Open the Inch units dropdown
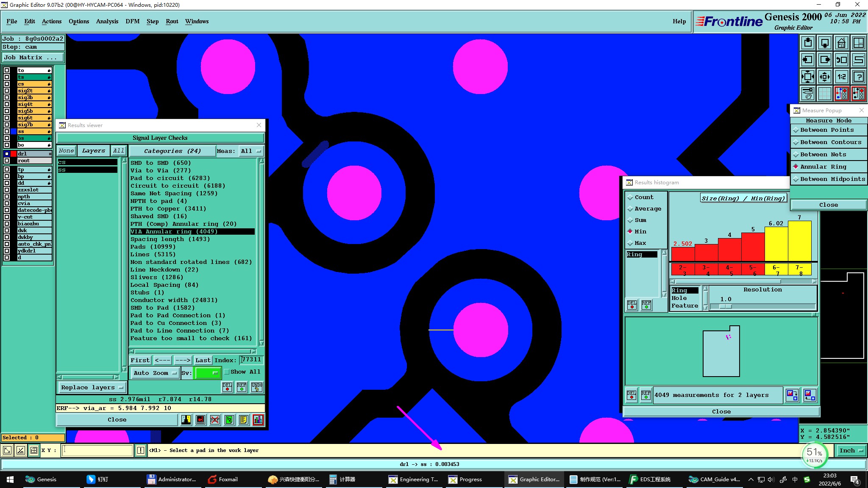Image resolution: width=868 pixels, height=488 pixels. pos(851,451)
